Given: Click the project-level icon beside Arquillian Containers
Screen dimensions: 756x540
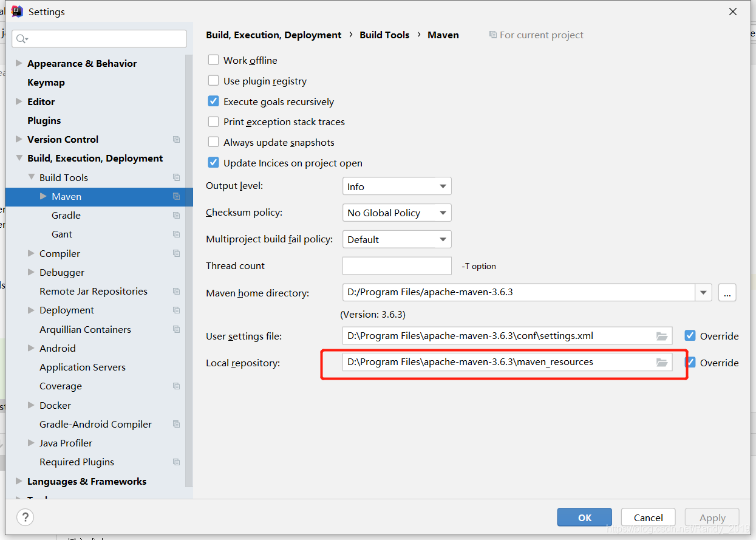Looking at the screenshot, I should click(176, 329).
